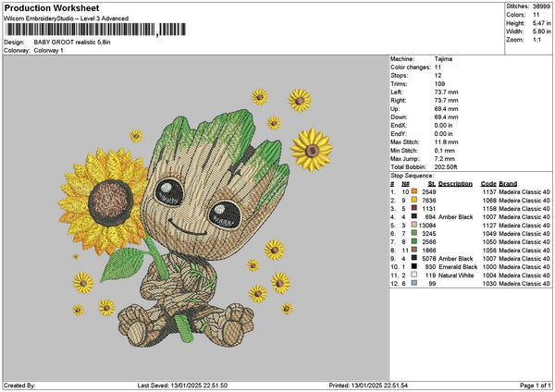Select the tan swatch for code 1056
Image resolution: width=555 pixels, height=392 pixels.
click(x=414, y=250)
